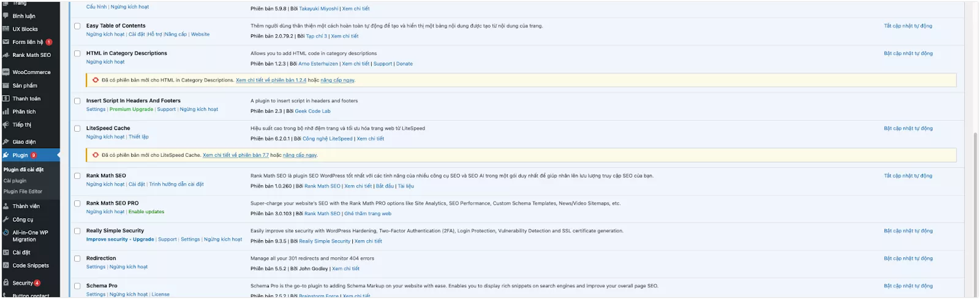Screen dimensions: 980x299
Task: Select the Easy Table of Contents checkbox
Action: click(77, 26)
